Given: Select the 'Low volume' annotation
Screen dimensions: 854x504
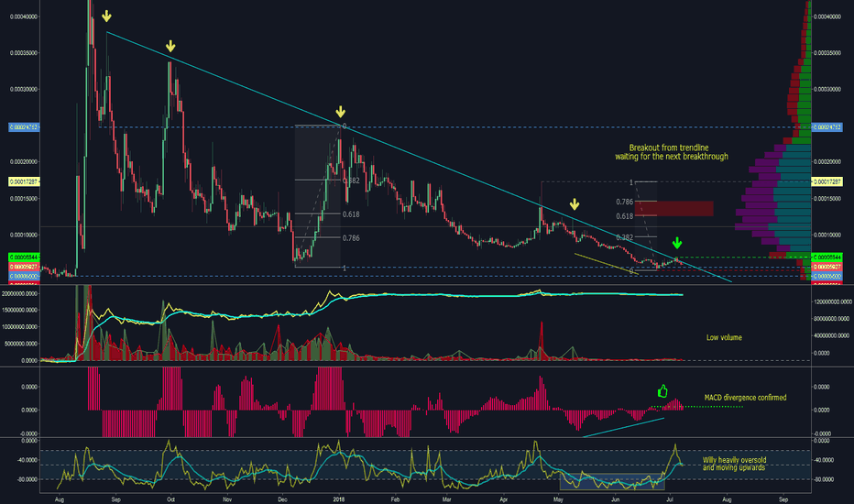Looking at the screenshot, I should pos(724,337).
